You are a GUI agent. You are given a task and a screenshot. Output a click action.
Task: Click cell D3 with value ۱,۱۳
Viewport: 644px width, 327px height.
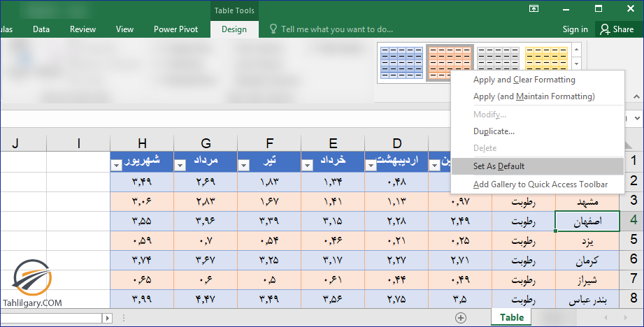pyautogui.click(x=396, y=201)
